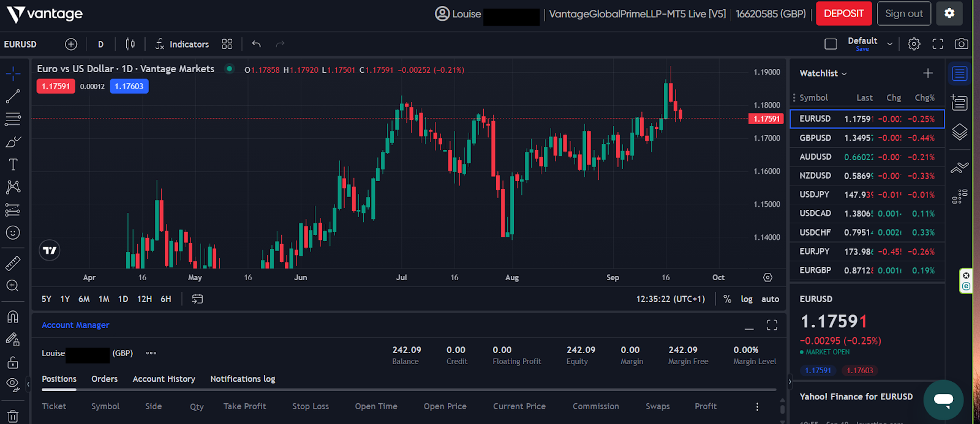Open the chart patterns tool
The width and height of the screenshot is (980, 424).
(x=13, y=187)
